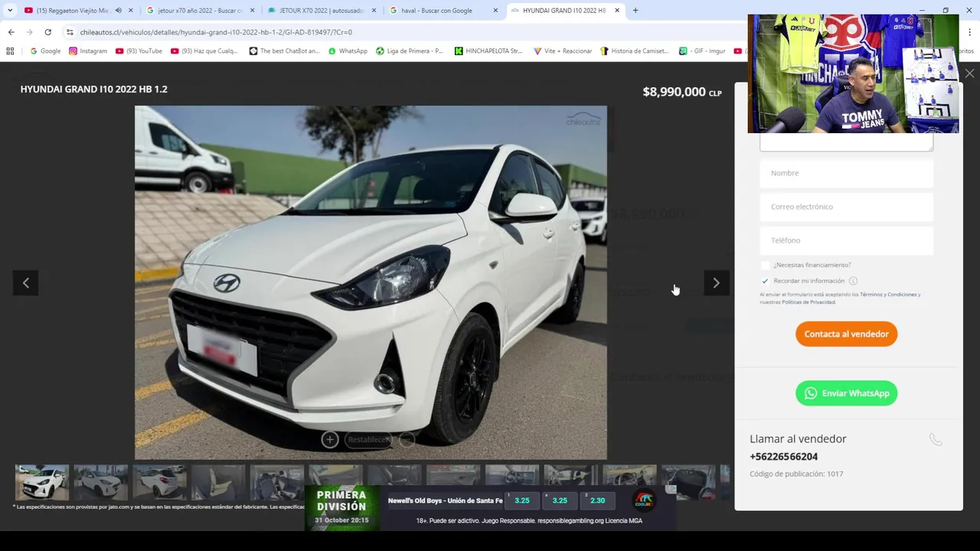
Task: Click the HYUNDAI GRAND I10 2022 HB 1.2 title
Action: point(94,89)
